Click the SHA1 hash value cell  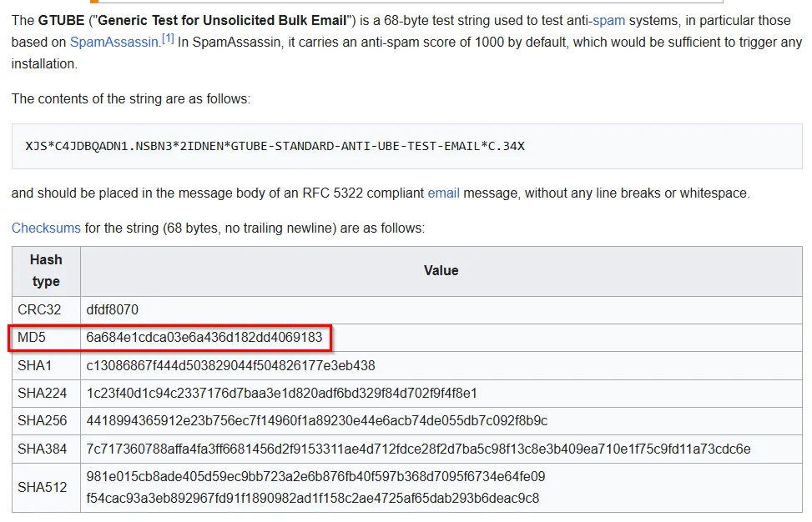[x=230, y=365]
